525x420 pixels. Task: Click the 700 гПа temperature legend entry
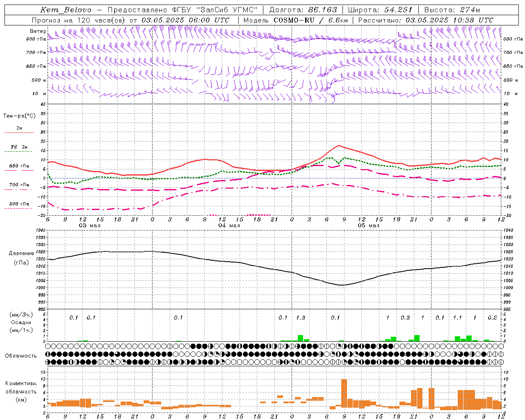click(x=19, y=185)
